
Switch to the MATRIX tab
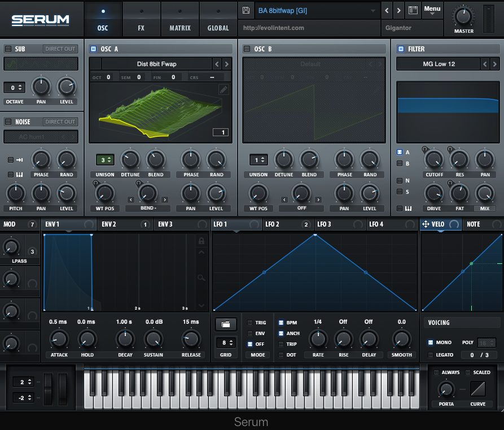coord(180,19)
